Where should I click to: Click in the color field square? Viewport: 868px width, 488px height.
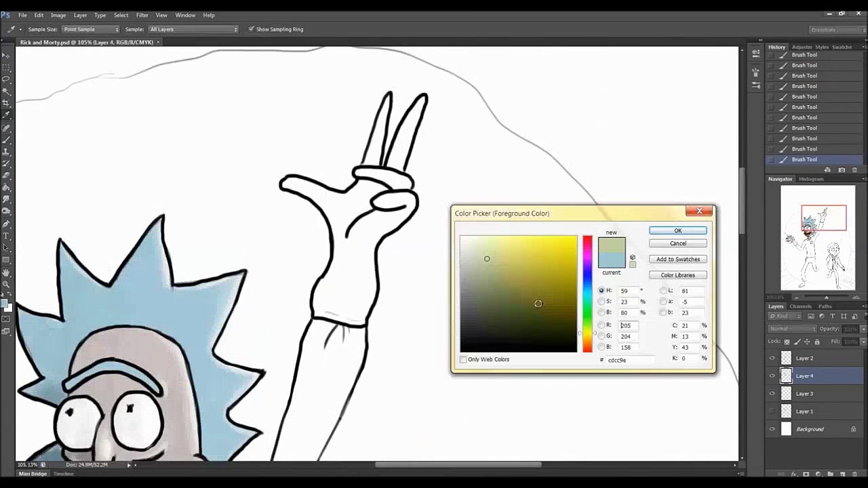click(x=519, y=293)
